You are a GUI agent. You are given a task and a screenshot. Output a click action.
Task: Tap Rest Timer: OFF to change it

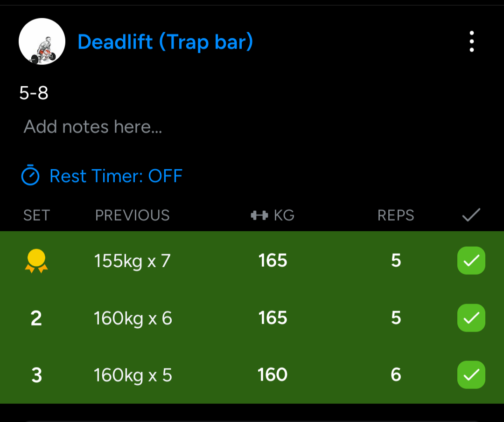[x=116, y=176]
